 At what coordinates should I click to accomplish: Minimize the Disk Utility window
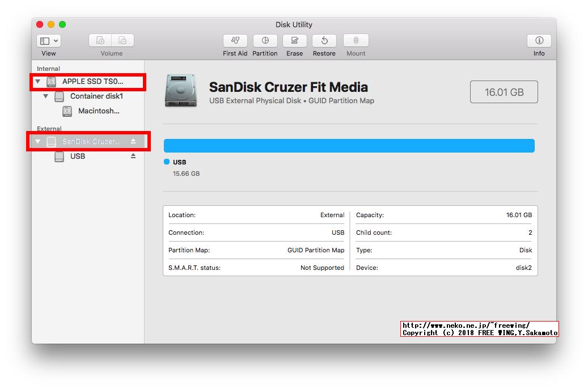(51, 24)
